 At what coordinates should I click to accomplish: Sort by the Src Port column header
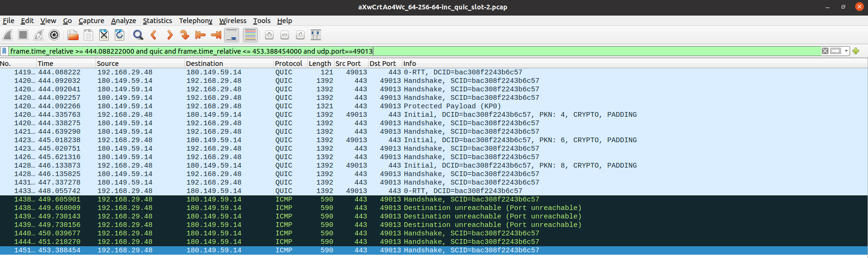(x=351, y=64)
